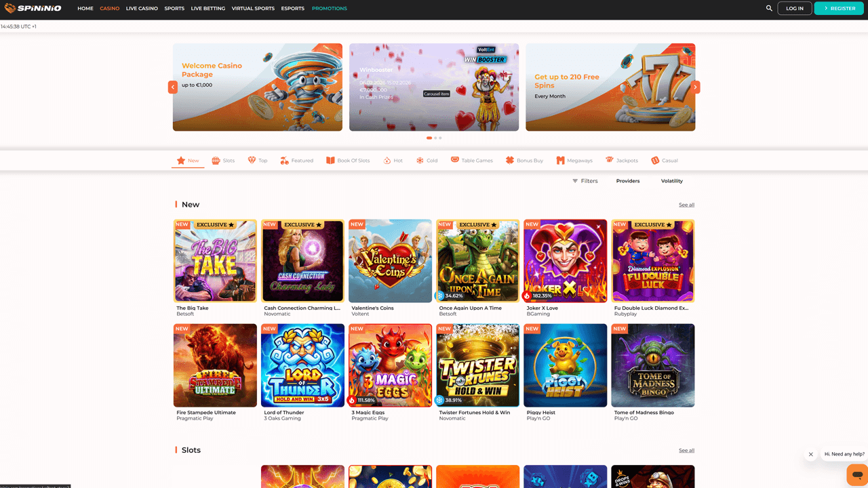The width and height of the screenshot is (868, 488).
Task: Select the Table Games category icon
Action: [455, 160]
